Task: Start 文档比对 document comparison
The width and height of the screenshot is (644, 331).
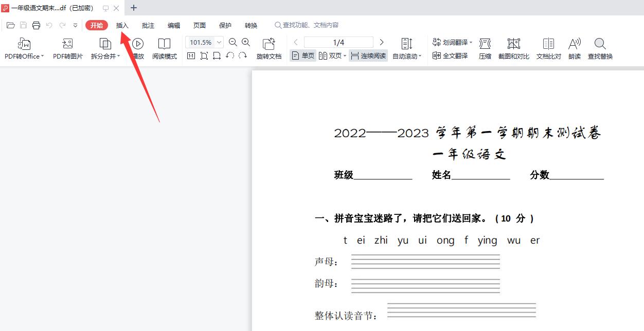Action: point(548,49)
